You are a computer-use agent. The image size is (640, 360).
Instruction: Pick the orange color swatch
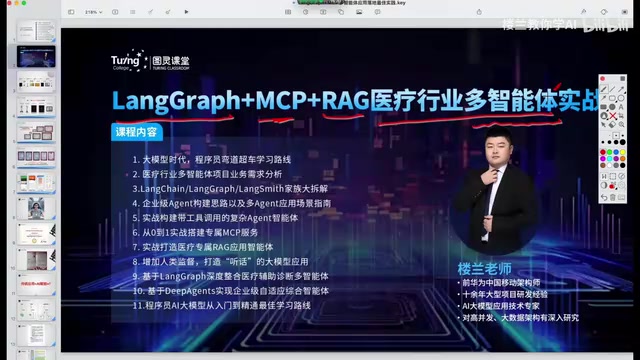[623, 159]
